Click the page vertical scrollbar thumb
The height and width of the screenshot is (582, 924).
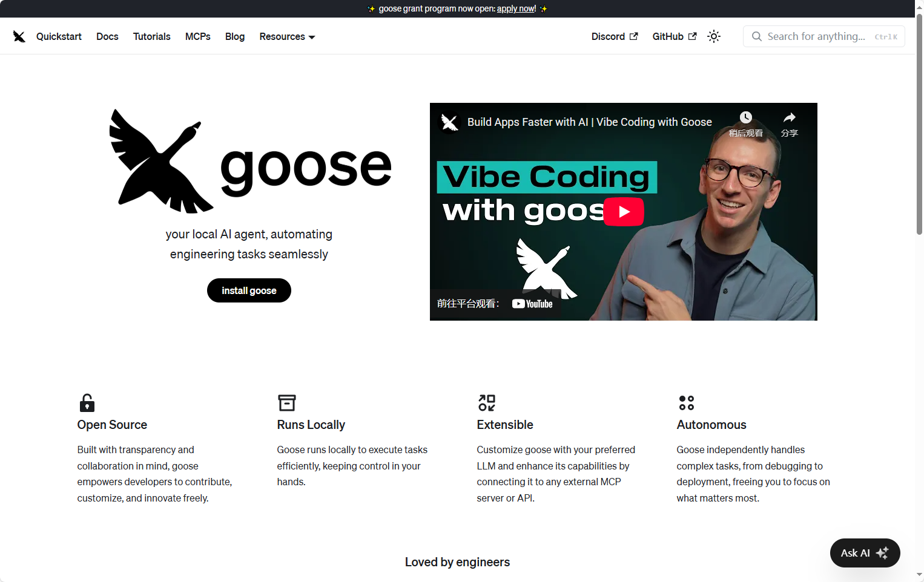coord(919,124)
